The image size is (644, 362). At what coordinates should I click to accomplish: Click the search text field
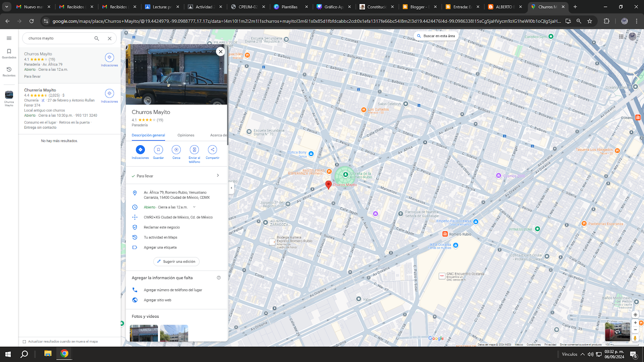[x=59, y=38]
